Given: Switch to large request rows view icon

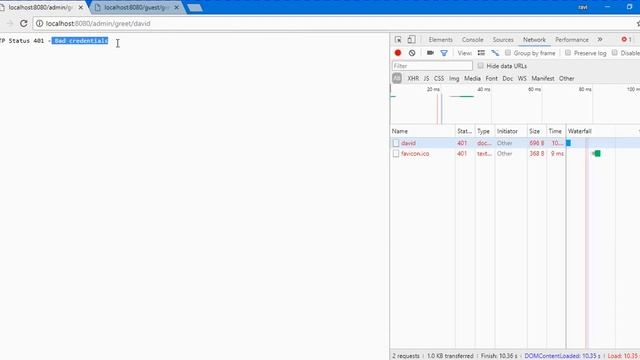Looking at the screenshot, I should [x=481, y=53].
